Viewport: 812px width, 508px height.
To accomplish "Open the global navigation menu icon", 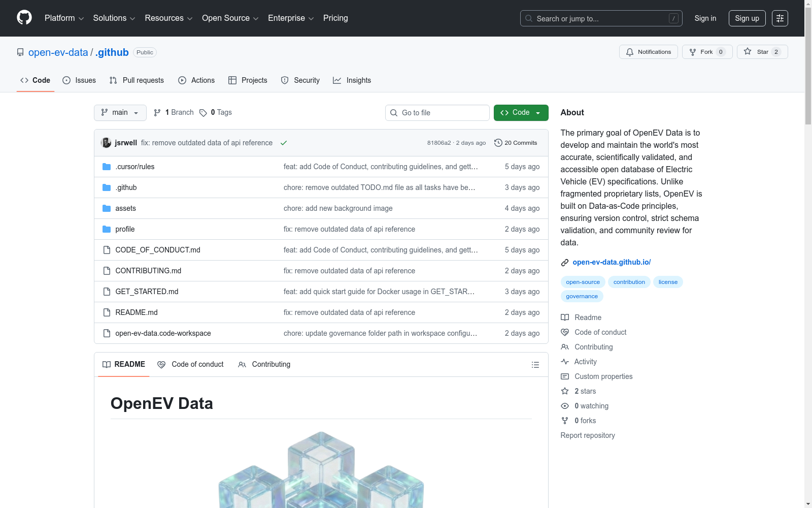I will point(780,18).
